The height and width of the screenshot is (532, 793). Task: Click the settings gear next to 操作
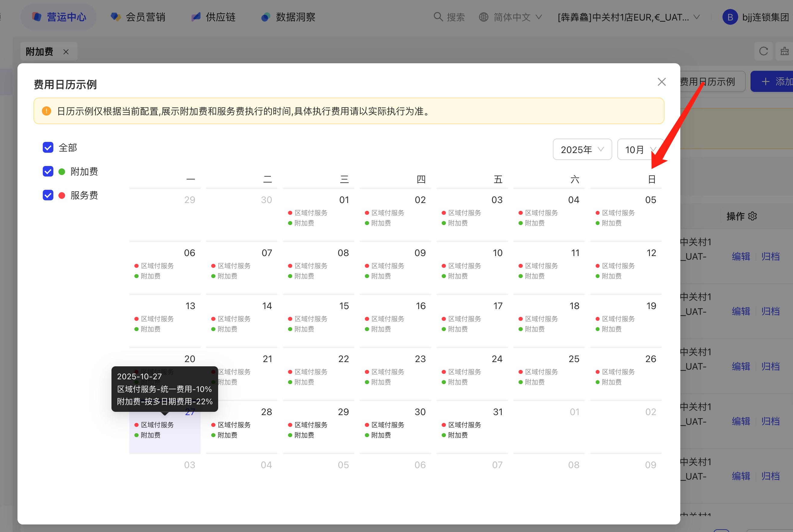point(752,216)
